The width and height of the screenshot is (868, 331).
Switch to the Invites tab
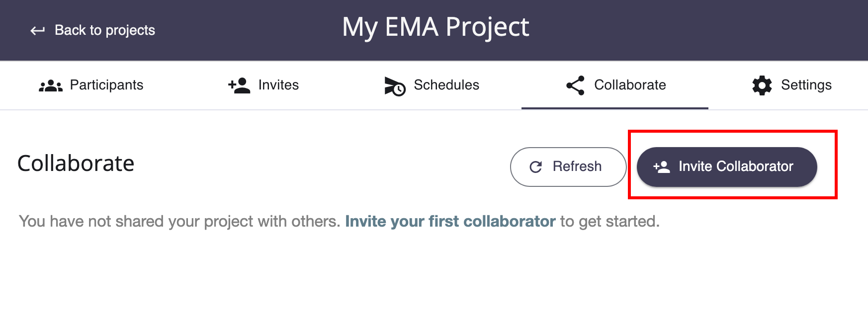(x=263, y=85)
